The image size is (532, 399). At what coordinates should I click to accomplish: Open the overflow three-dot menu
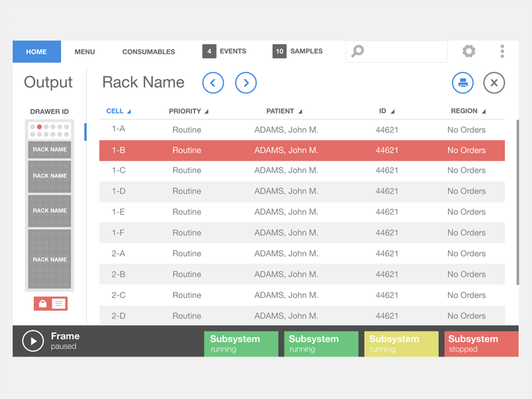point(502,51)
